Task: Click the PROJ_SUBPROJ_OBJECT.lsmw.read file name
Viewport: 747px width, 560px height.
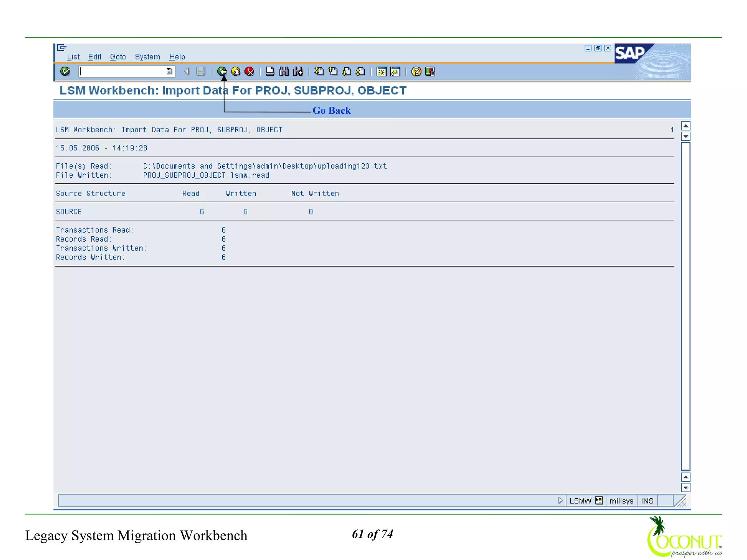Action: click(x=206, y=175)
